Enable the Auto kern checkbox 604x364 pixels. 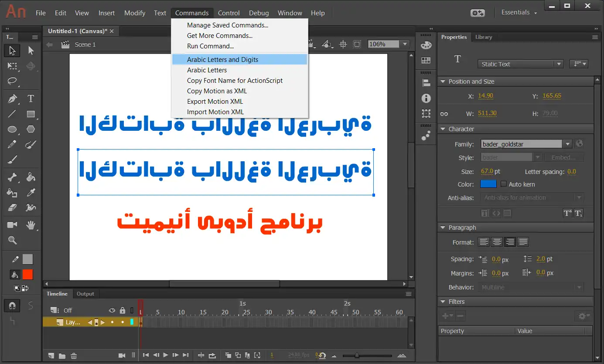coord(503,184)
